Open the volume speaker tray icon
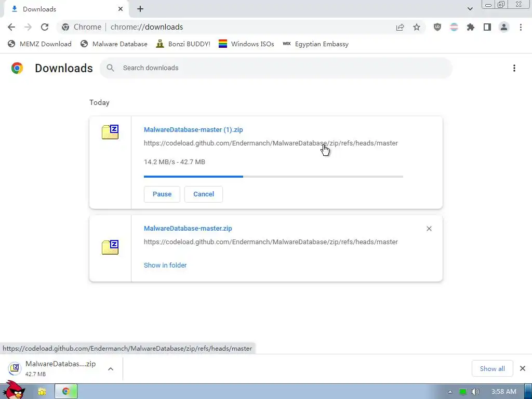 [x=475, y=392]
